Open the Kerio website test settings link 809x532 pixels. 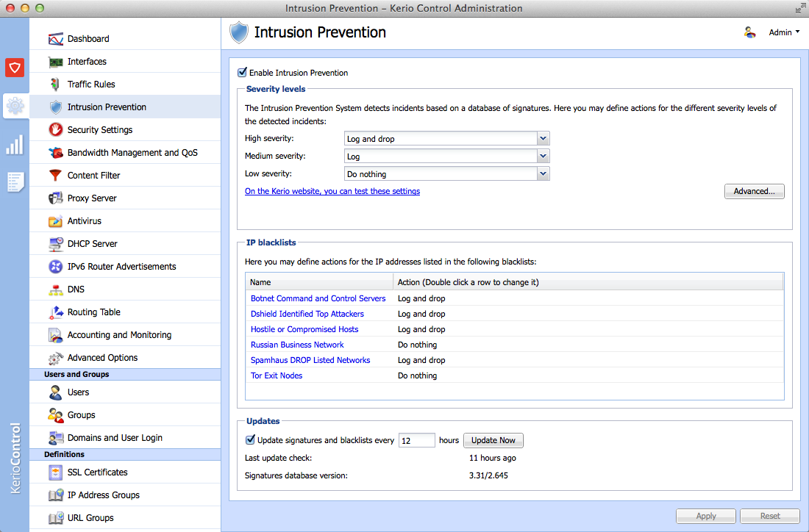[x=332, y=191]
